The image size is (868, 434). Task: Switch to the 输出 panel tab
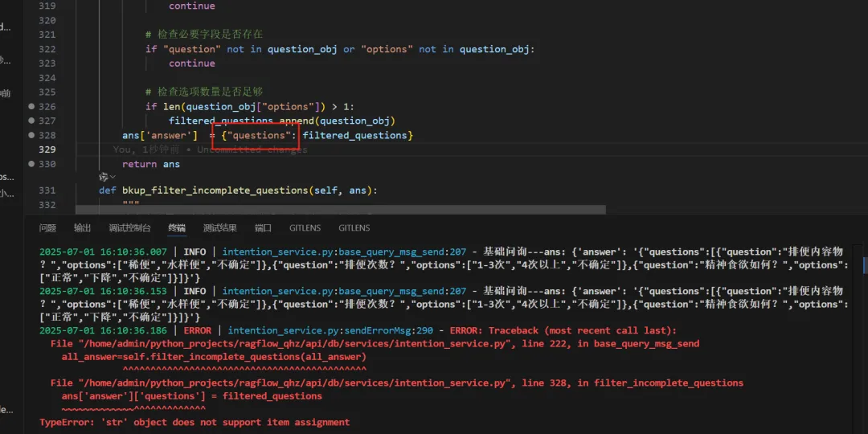[83, 228]
